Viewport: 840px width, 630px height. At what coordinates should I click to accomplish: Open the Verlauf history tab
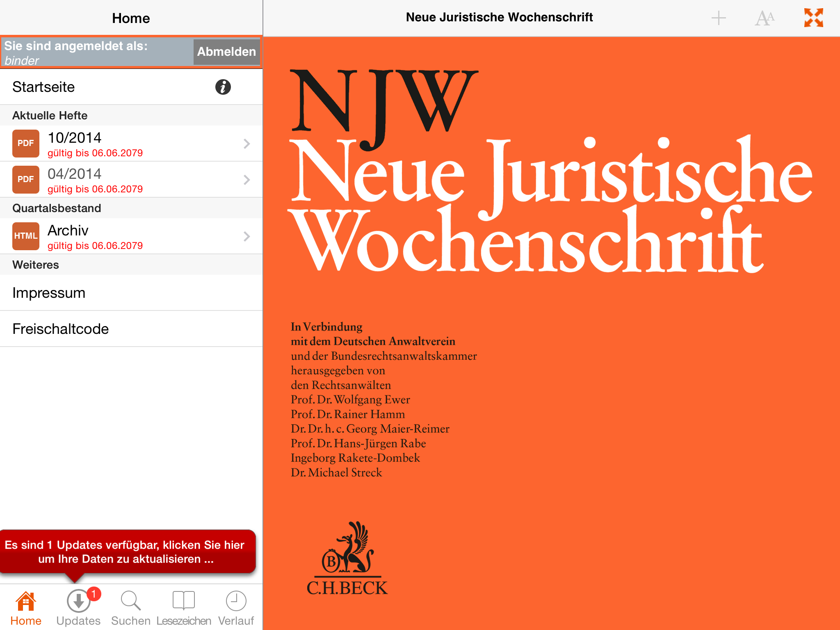pyautogui.click(x=236, y=609)
